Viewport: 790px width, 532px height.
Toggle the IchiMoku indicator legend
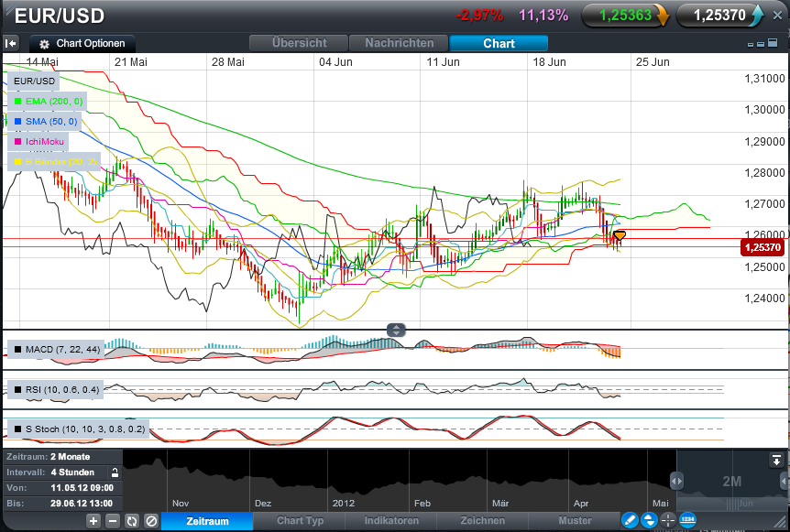point(38,141)
